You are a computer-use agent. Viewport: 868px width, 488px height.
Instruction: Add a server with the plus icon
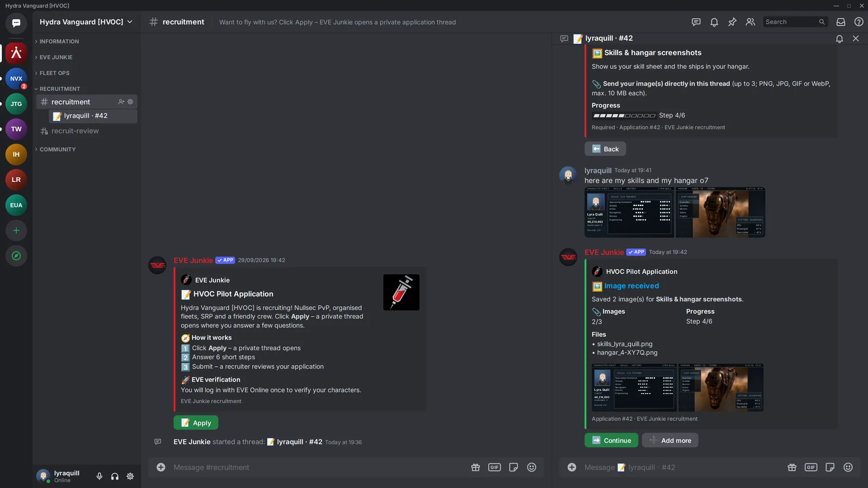(x=16, y=230)
